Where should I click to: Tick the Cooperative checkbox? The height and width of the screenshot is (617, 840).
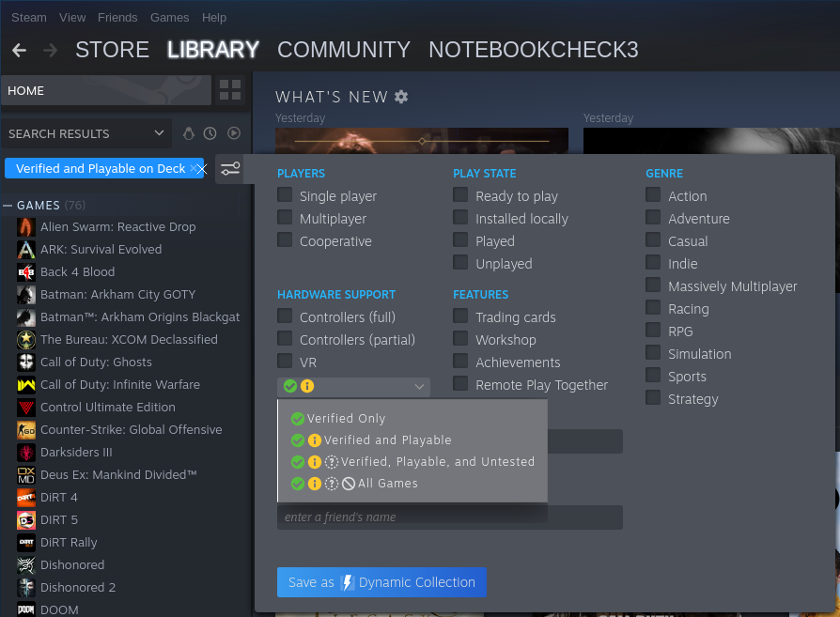tap(285, 239)
